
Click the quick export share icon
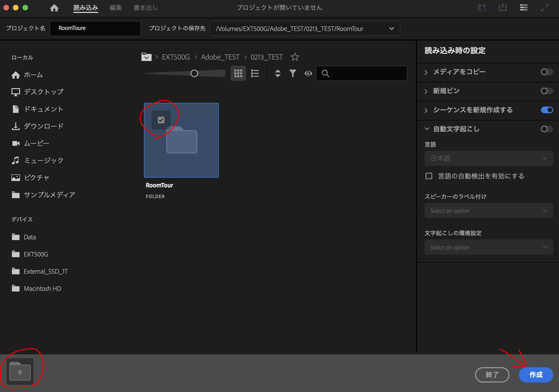503,8
